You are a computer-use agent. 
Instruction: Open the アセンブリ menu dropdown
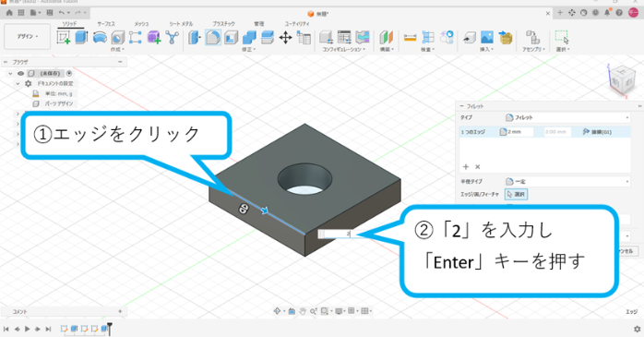(533, 49)
